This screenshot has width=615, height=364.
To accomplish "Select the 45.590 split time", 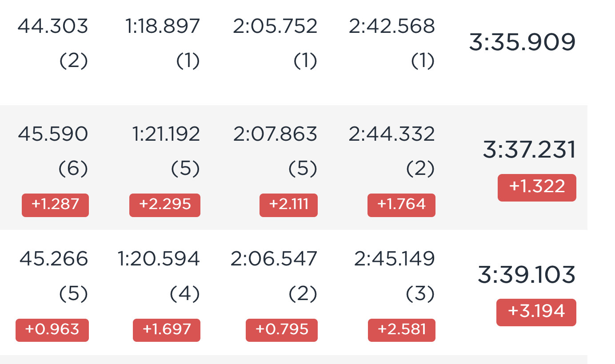I will [x=53, y=134].
